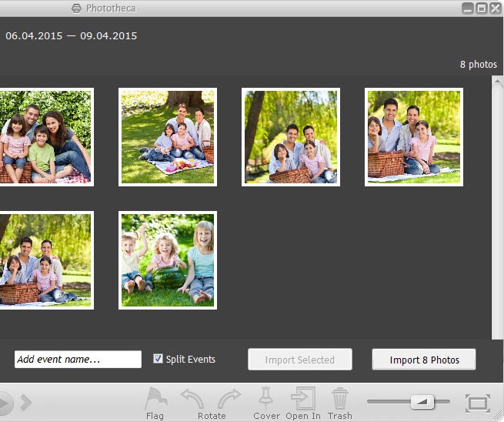
Task: Click the Import Selected button
Action: [x=300, y=360]
